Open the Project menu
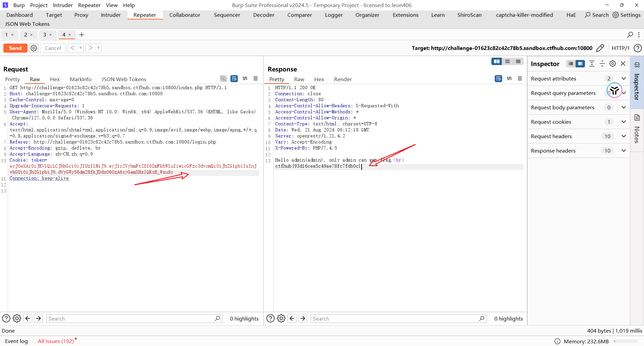This screenshot has height=346, width=644. [39, 5]
